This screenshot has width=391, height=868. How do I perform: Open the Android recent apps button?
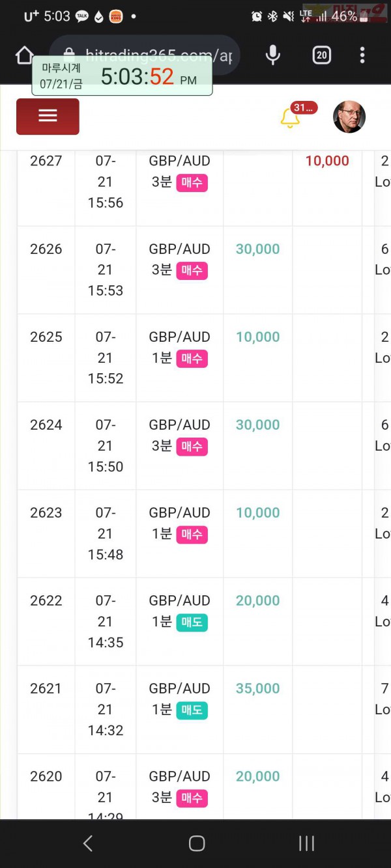[306, 844]
